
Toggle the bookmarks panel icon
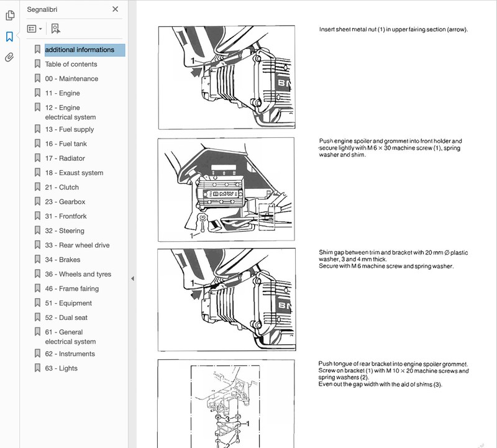coord(9,37)
